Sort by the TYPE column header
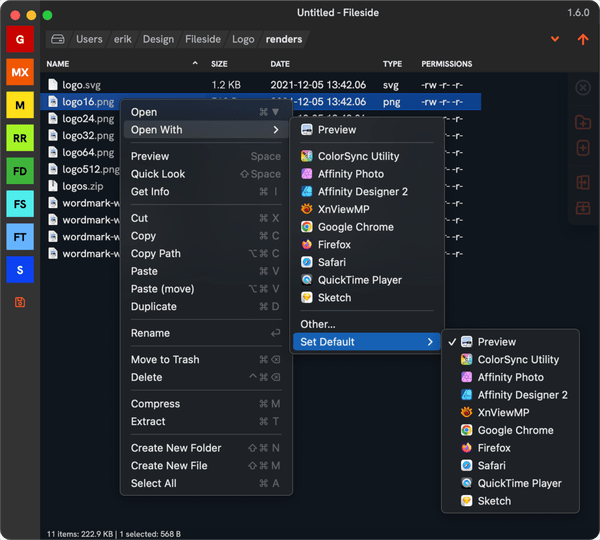This screenshot has width=600, height=540. (x=392, y=64)
